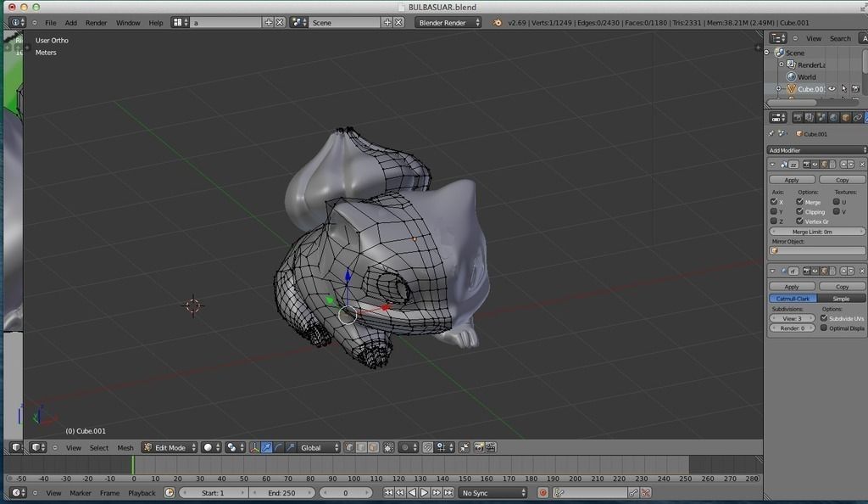Open the Edit Mode selector dropdown
Image resolution: width=868 pixels, height=504 pixels.
pos(170,447)
